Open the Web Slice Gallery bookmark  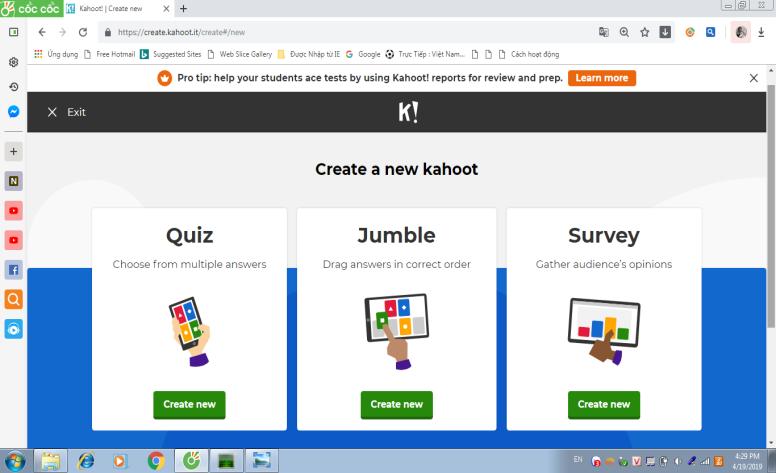[240, 54]
